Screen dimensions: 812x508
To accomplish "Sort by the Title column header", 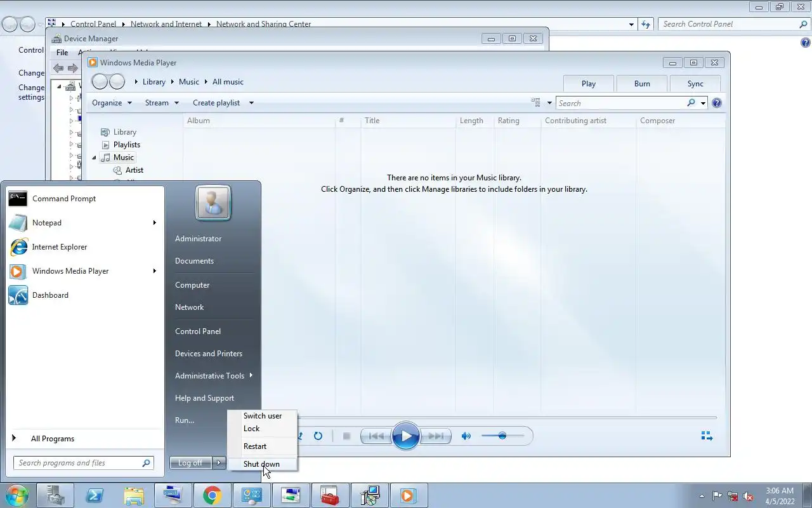I will 408,121.
